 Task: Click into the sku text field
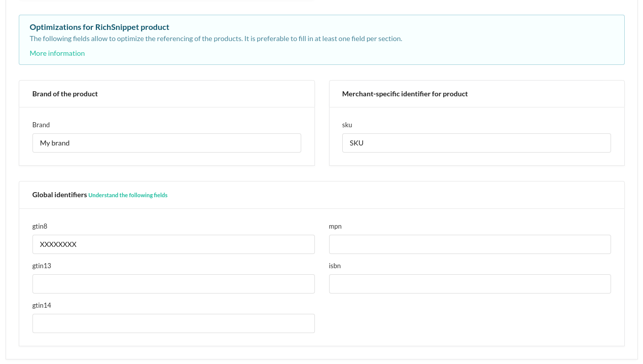pos(476,143)
